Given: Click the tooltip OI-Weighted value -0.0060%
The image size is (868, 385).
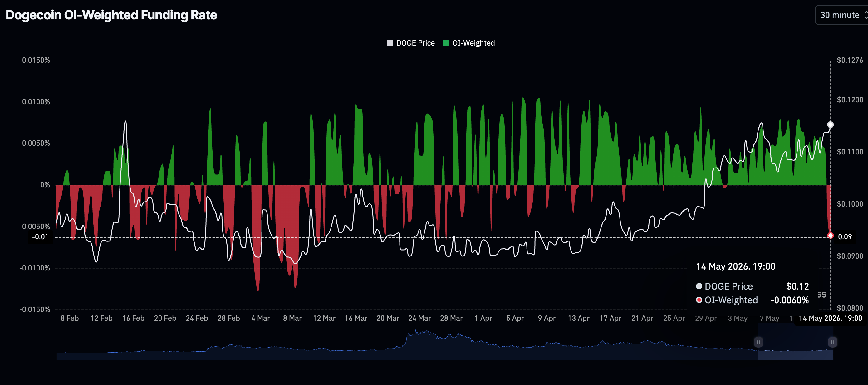Looking at the screenshot, I should pos(790,300).
